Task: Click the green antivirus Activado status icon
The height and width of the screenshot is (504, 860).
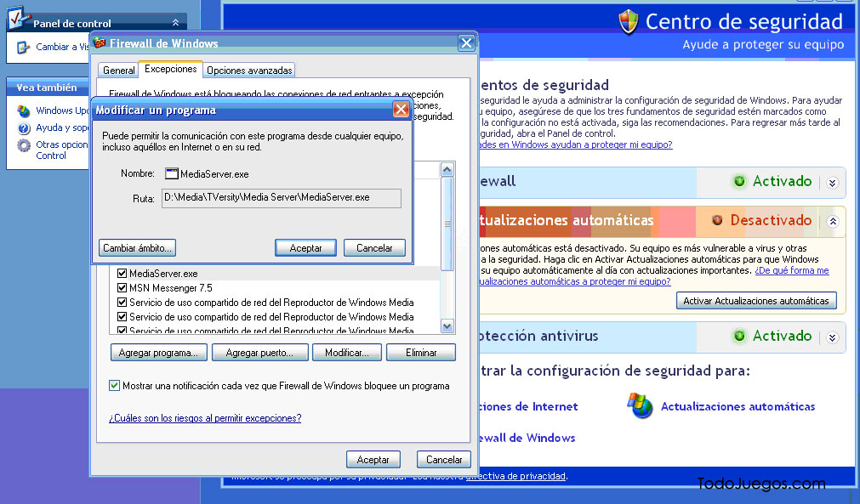Action: [x=739, y=336]
